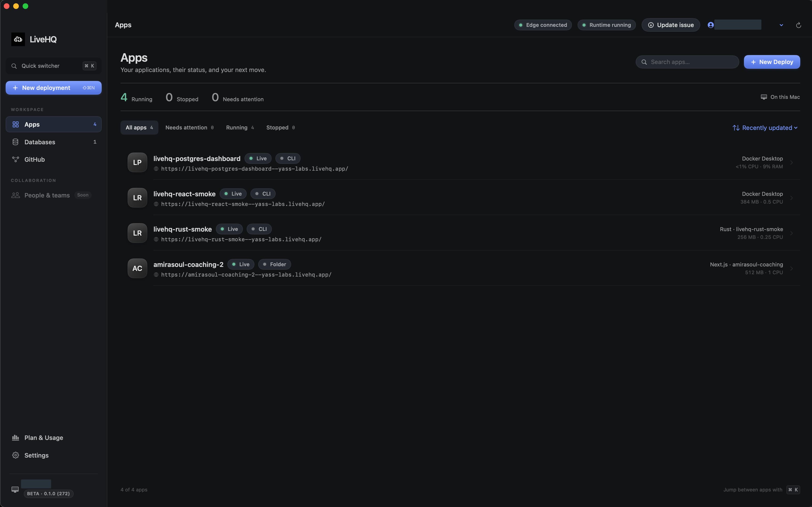Open the Update issue button
The image size is (812, 507).
tap(671, 25)
